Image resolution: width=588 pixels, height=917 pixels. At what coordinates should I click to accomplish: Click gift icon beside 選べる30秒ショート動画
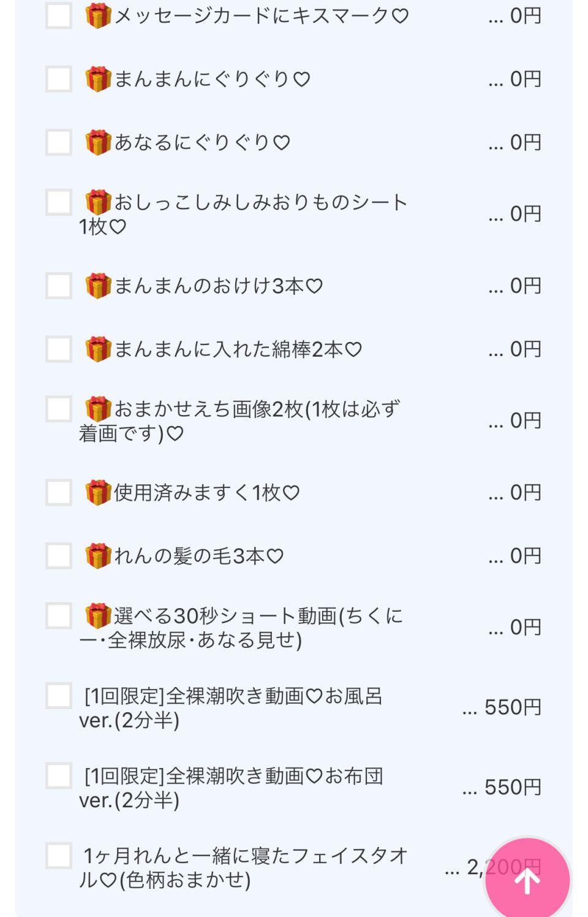(x=98, y=615)
